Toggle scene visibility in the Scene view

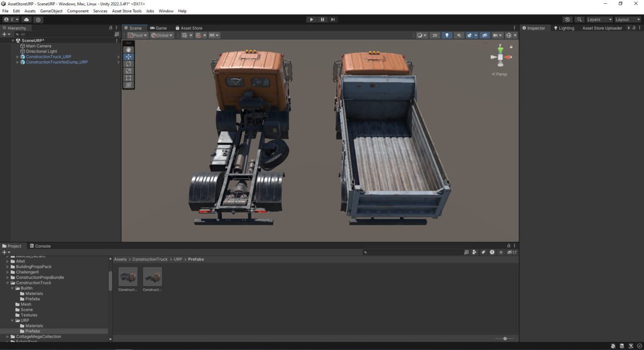point(485,35)
